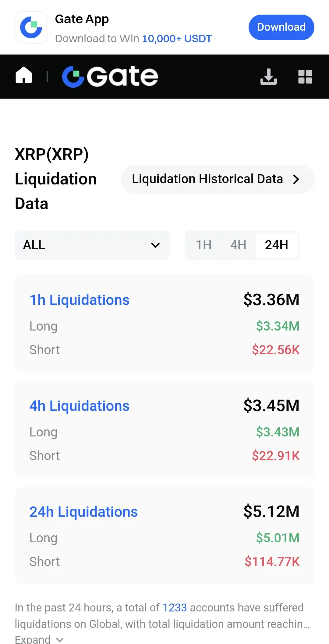Tap the 24h total $5.12M value
The height and width of the screenshot is (644, 329).
(x=271, y=512)
